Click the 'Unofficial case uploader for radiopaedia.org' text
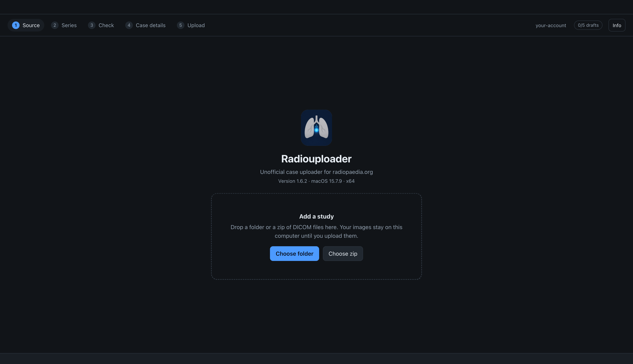Screen dimensions: 633x364 pyautogui.click(x=316, y=172)
